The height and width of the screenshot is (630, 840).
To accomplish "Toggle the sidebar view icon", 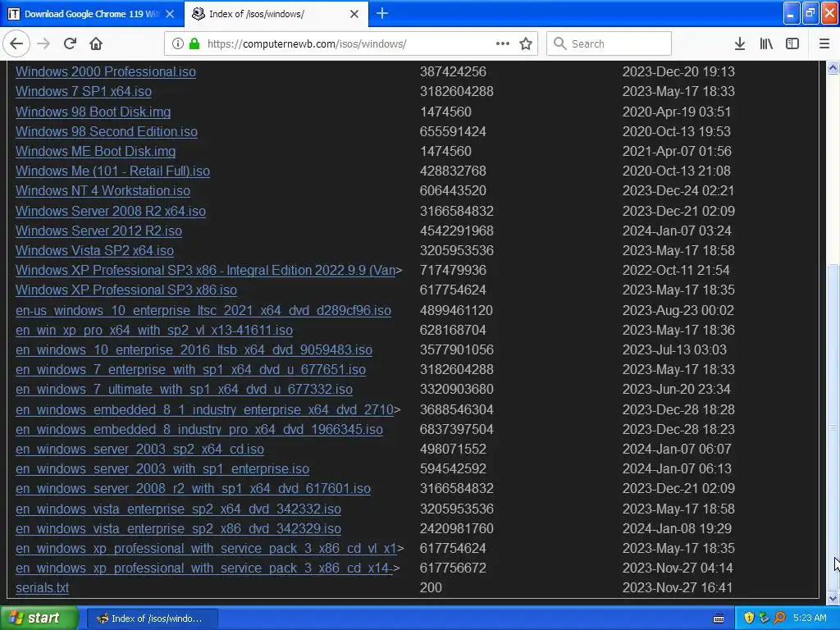I will (x=792, y=44).
